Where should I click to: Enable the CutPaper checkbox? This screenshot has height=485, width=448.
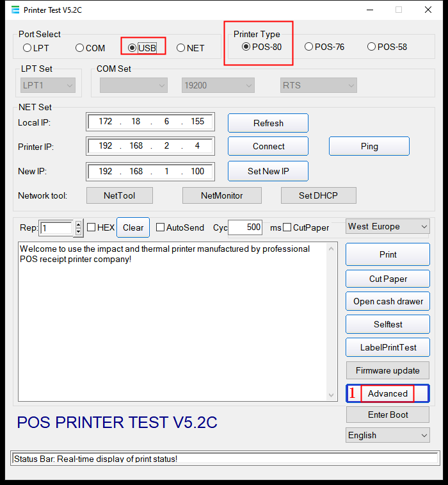coord(287,227)
